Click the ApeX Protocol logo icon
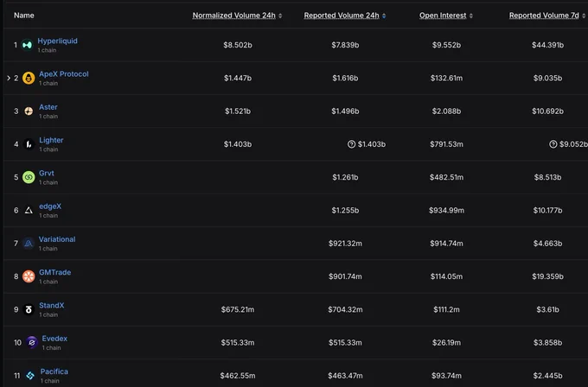588x387 pixels. 29,78
